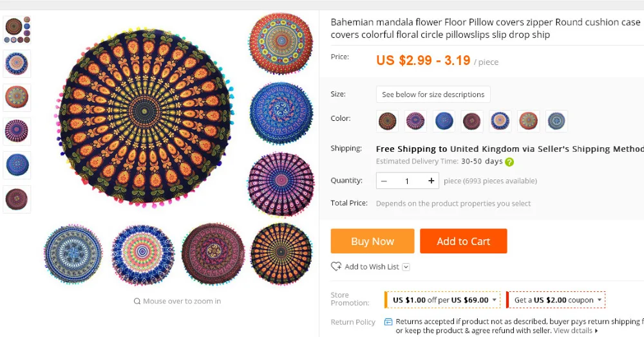Choose the first dark orange color swatch
Screen dimensions: 644x337
[388, 121]
